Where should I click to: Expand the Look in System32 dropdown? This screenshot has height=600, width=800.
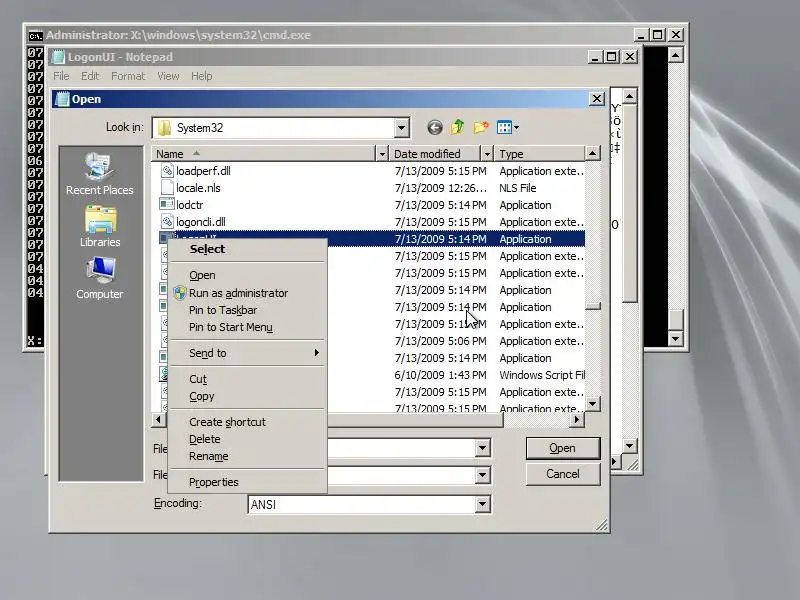pyautogui.click(x=402, y=128)
